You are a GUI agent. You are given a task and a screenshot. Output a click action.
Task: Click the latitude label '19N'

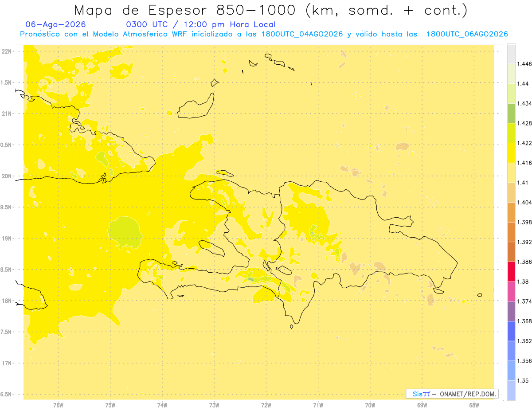coord(7,239)
